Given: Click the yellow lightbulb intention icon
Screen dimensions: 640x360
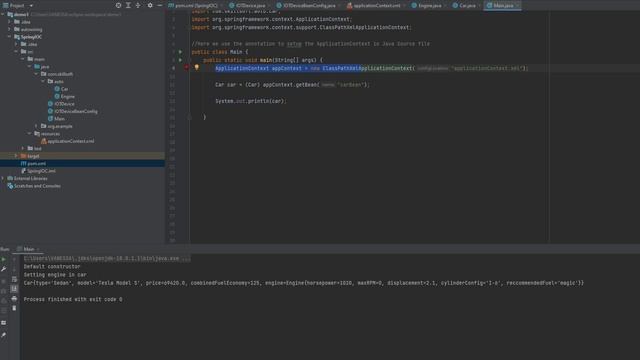Looking at the screenshot, I should [x=196, y=67].
